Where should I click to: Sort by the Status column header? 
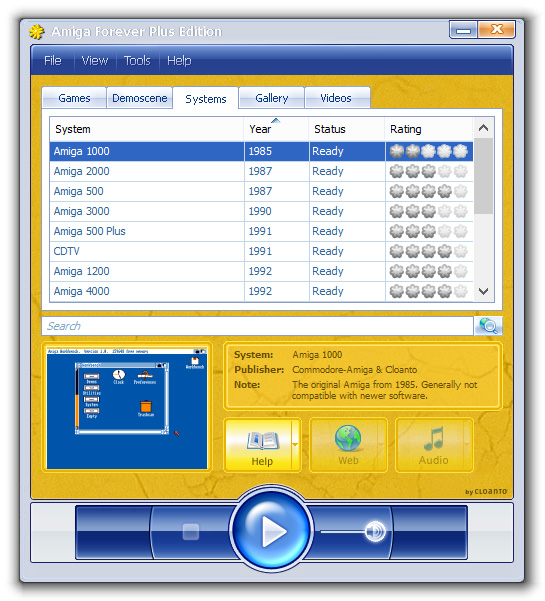click(x=346, y=129)
